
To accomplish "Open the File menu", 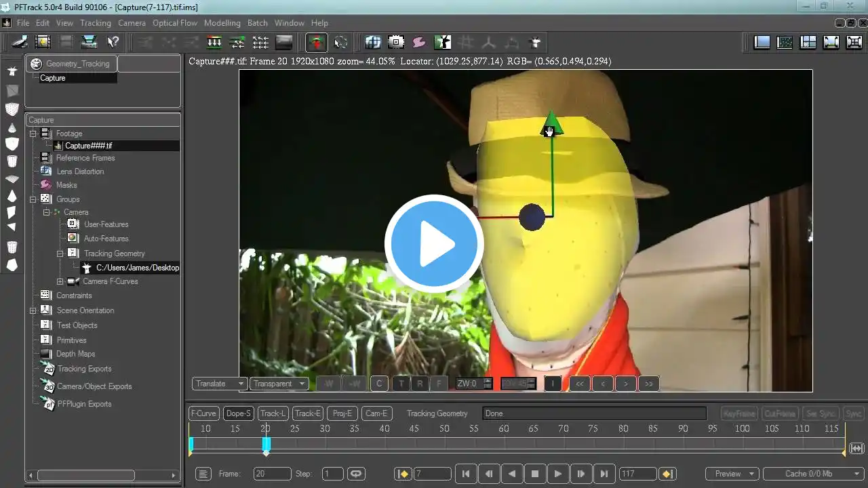I will pyautogui.click(x=23, y=23).
